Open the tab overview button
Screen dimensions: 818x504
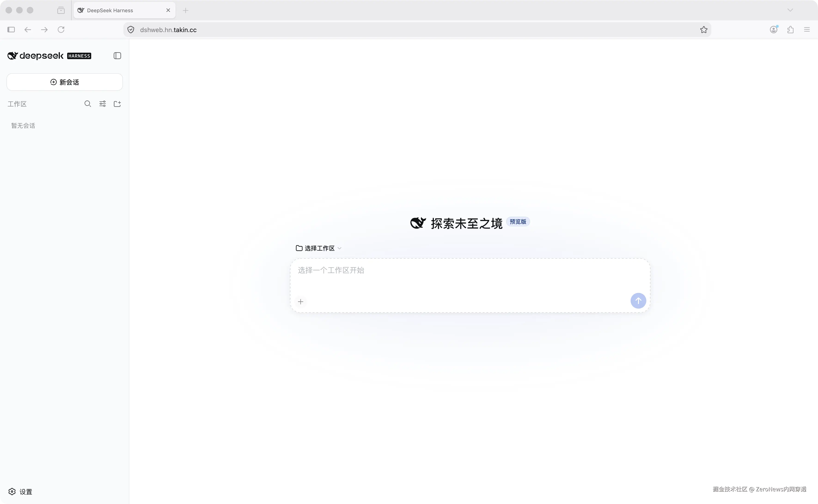click(61, 10)
